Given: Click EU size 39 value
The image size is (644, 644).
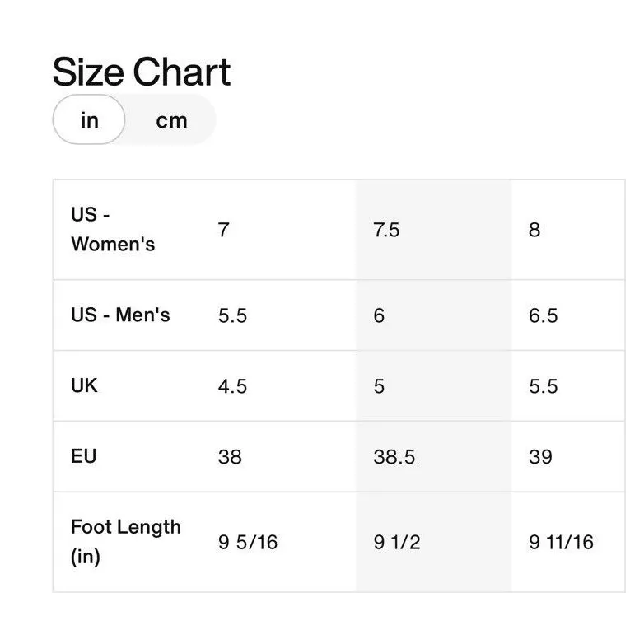Looking at the screenshot, I should point(540,456).
